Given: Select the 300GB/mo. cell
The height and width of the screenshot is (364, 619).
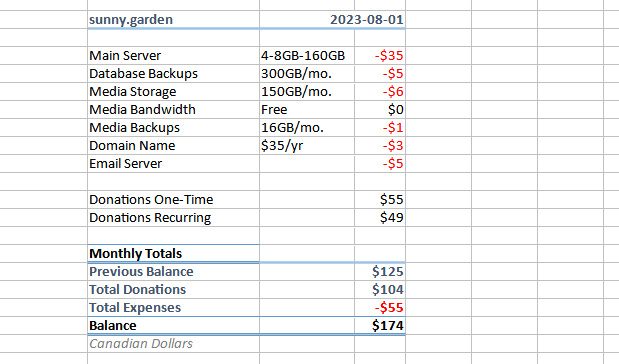Looking at the screenshot, I should tap(307, 73).
